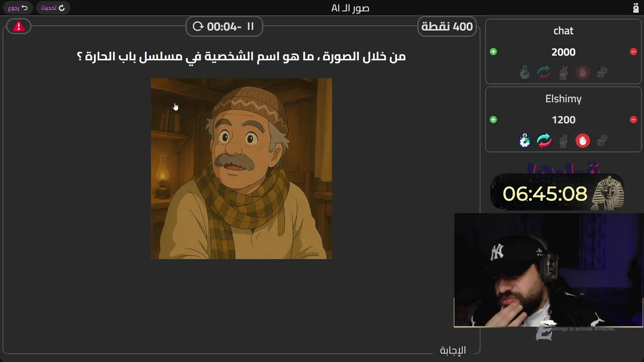The width and height of the screenshot is (644, 362).
Task: Click Elshimy team's swap arrows helper icon
Action: tap(544, 141)
